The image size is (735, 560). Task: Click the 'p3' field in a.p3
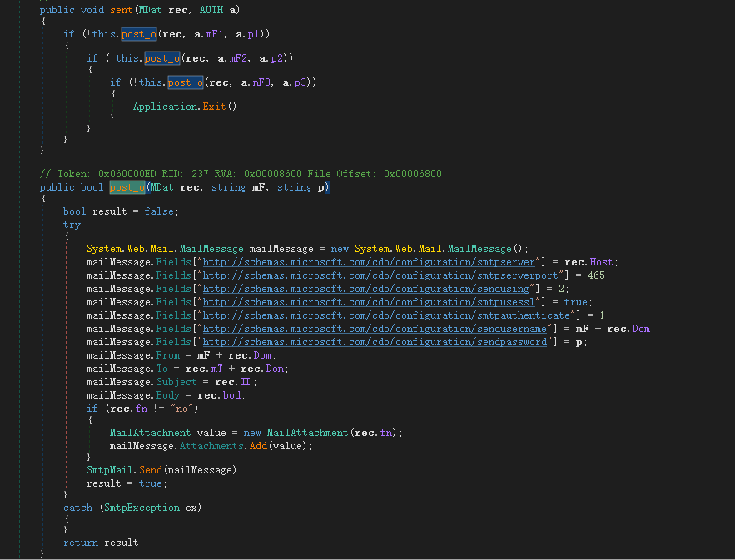tap(300, 82)
